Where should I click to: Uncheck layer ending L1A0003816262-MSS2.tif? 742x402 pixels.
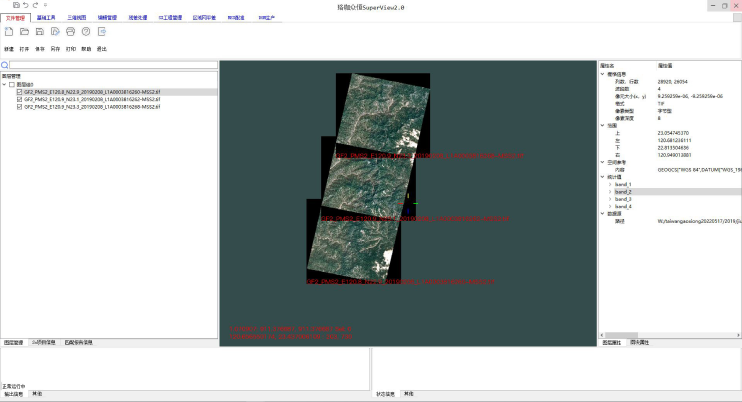click(x=19, y=100)
